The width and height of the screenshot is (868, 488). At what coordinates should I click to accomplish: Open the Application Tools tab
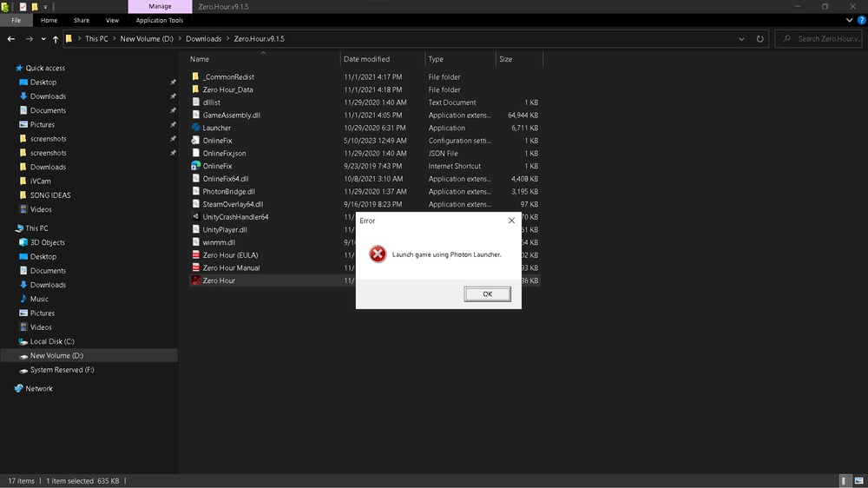click(x=160, y=20)
